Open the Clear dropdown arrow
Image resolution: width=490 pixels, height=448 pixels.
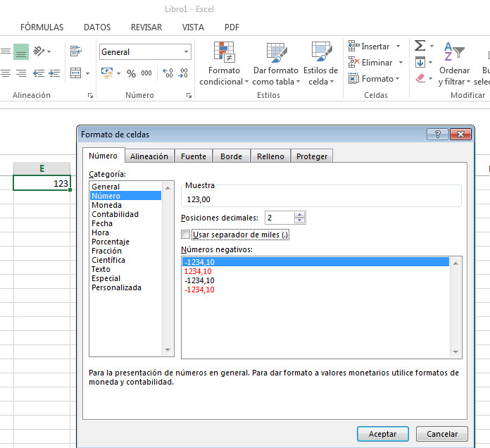(430, 78)
